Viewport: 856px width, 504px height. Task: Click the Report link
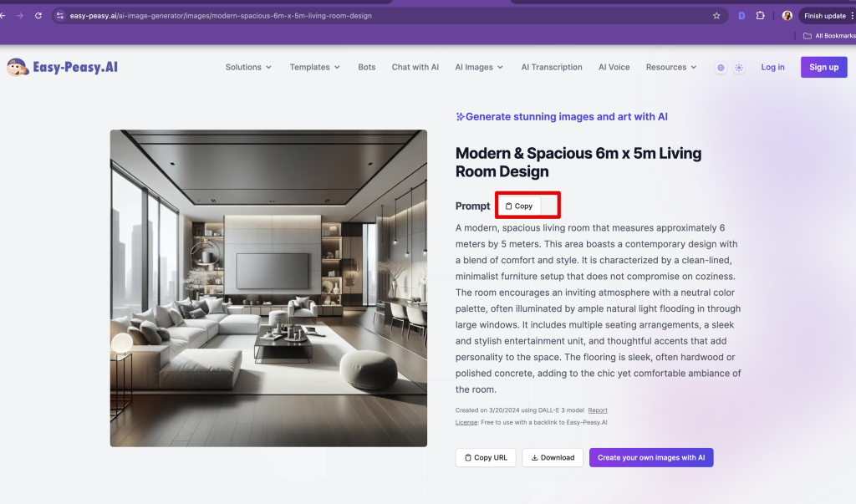pos(598,410)
